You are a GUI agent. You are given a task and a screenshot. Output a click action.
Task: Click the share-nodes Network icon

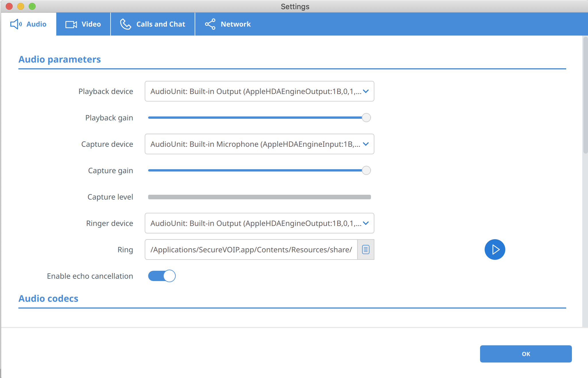(210, 24)
